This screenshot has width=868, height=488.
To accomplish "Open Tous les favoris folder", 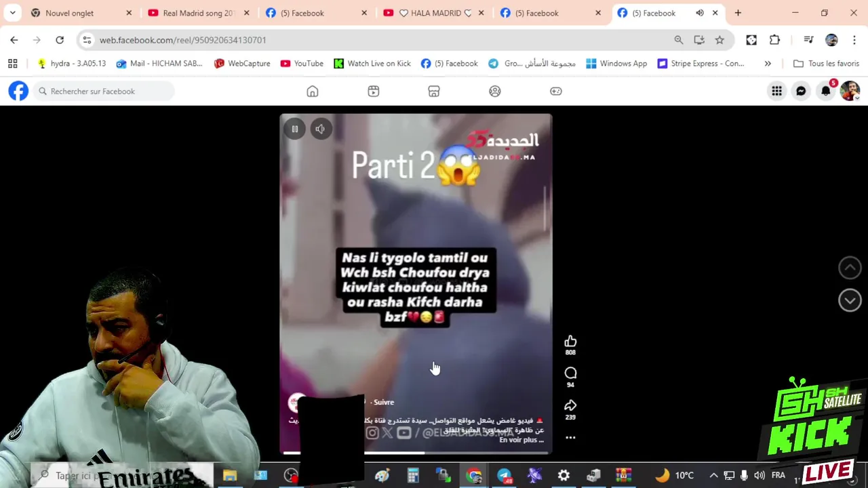I will pyautogui.click(x=826, y=63).
